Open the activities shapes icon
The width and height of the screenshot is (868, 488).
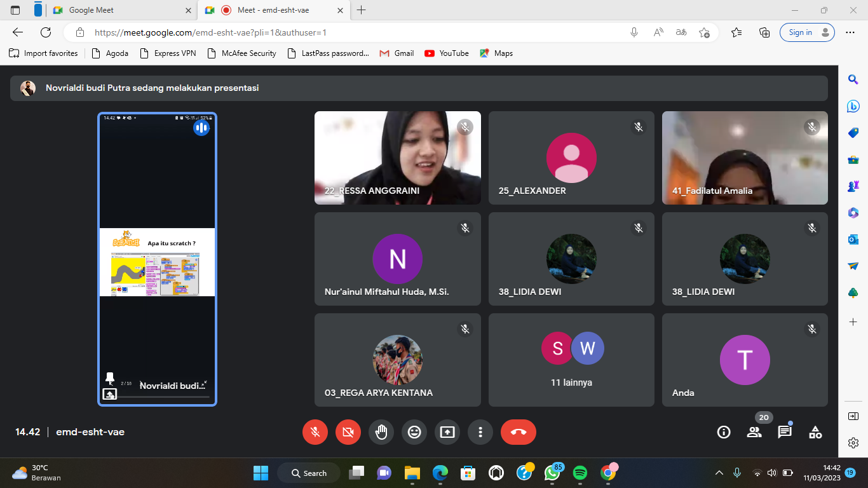(x=815, y=432)
